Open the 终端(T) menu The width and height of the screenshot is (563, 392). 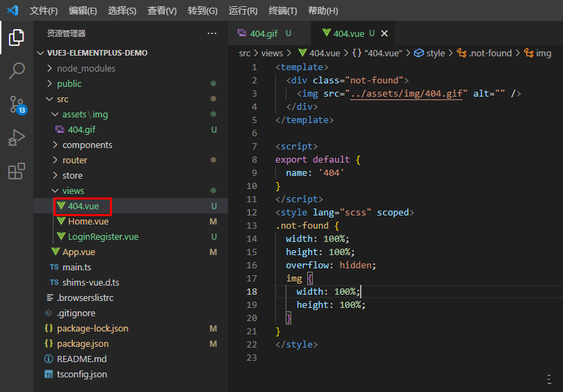283,10
